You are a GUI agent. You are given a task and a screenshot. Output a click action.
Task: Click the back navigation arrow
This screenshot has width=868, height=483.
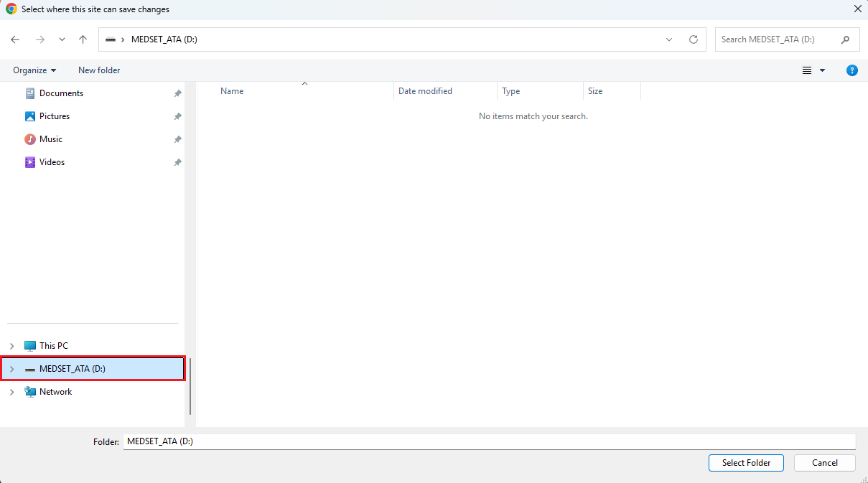coord(15,39)
